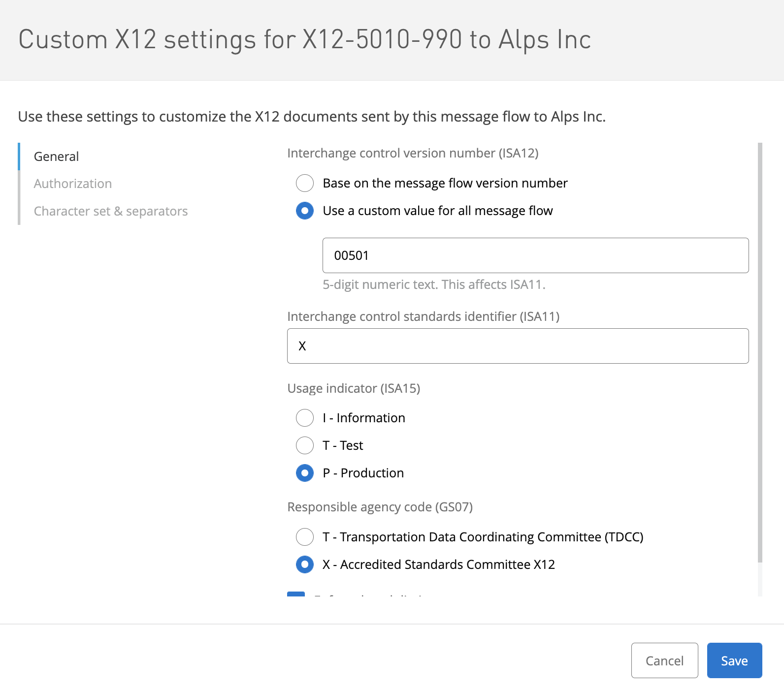This screenshot has width=784, height=688.
Task: Open the Authorization section
Action: (x=73, y=184)
